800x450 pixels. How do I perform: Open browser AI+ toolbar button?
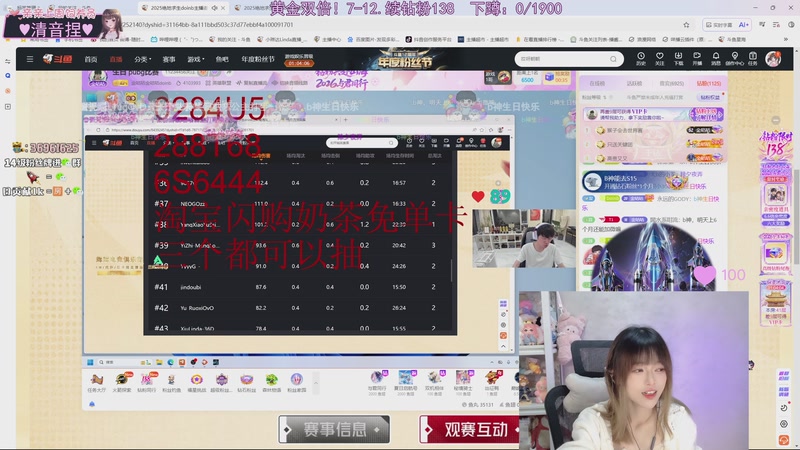coord(743,24)
